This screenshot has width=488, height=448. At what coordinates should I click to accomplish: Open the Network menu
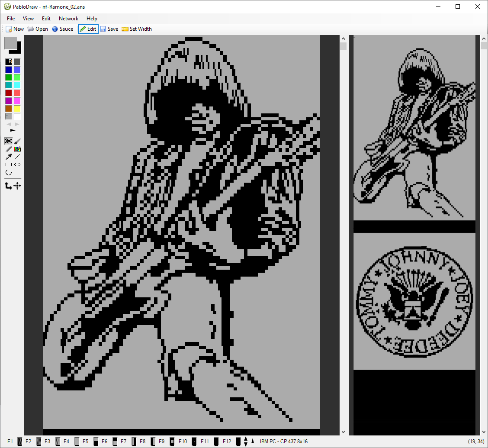(x=68, y=18)
